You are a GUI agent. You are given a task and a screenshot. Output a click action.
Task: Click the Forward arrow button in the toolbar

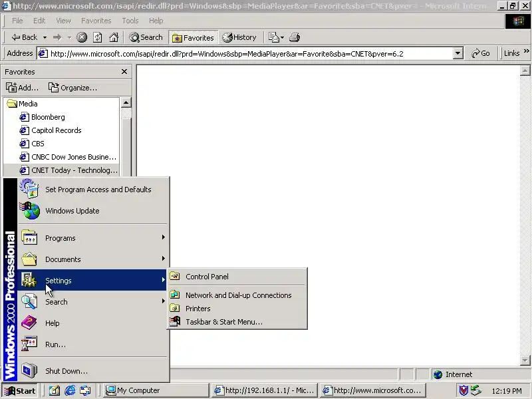point(57,37)
